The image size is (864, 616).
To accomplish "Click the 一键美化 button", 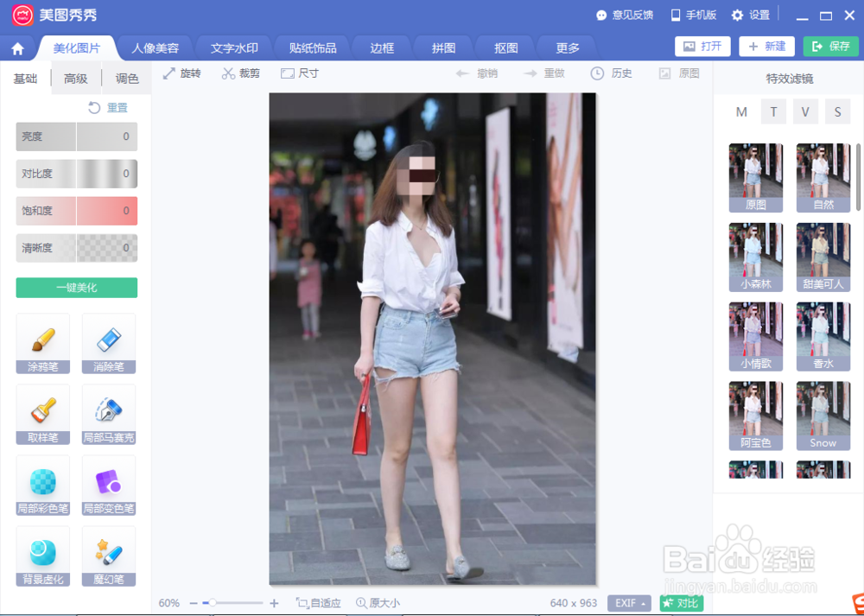I will click(x=77, y=288).
